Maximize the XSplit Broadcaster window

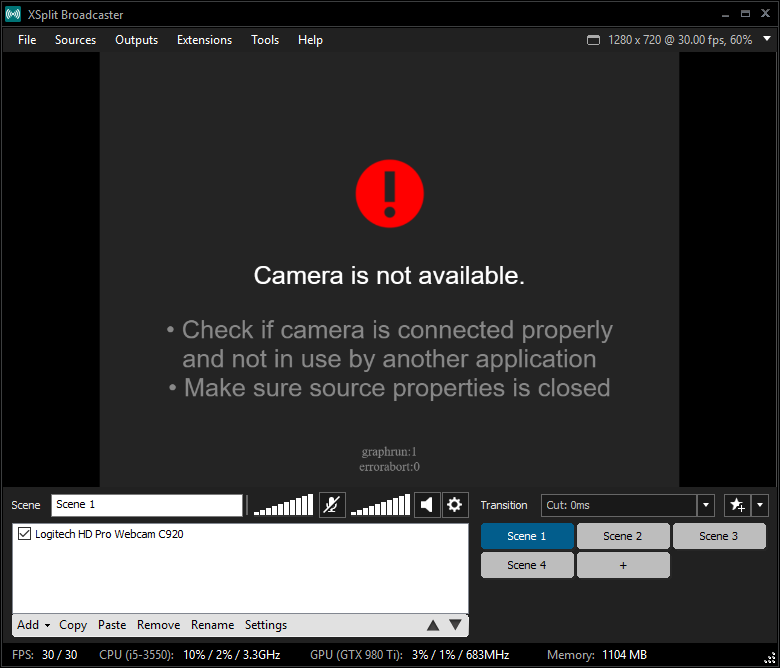745,14
